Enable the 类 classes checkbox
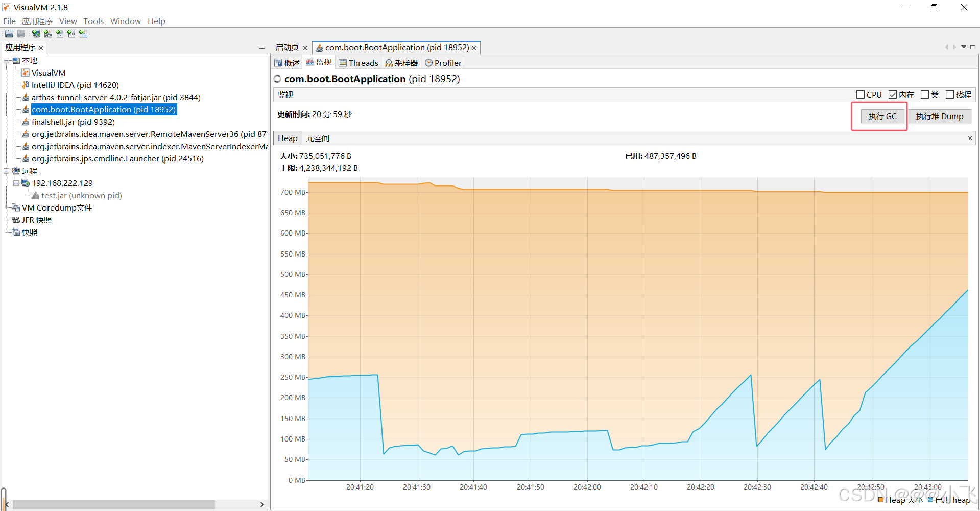This screenshot has width=980, height=511. tap(925, 95)
